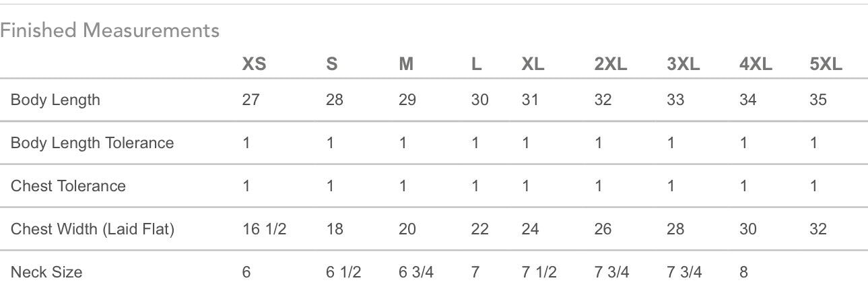Click the "Chest Width (Laid Flat)" row label

tap(92, 229)
